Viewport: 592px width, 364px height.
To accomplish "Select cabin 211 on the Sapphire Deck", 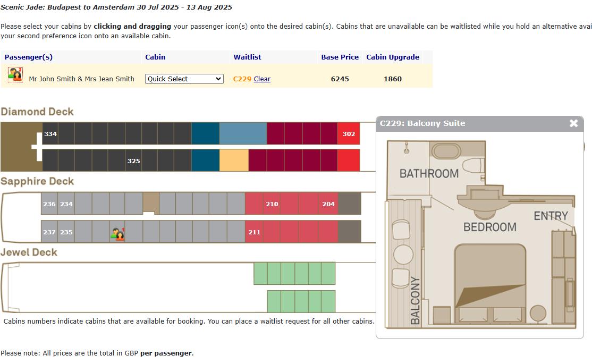I will (x=254, y=232).
